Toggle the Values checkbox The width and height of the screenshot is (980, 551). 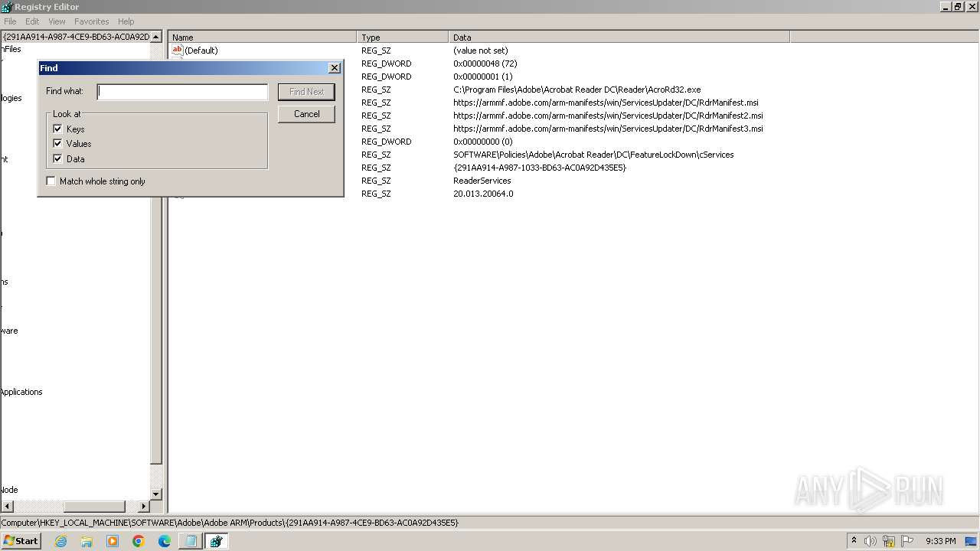(57, 143)
